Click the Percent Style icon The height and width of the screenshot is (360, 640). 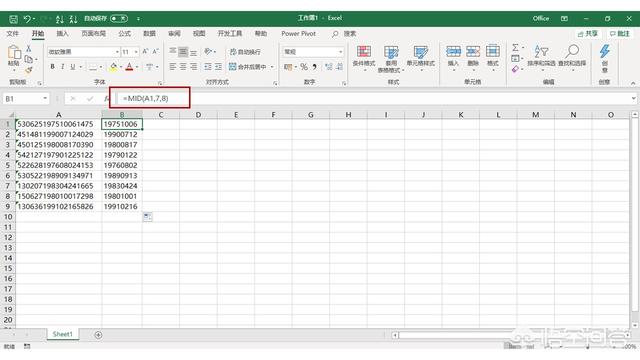coord(304,67)
